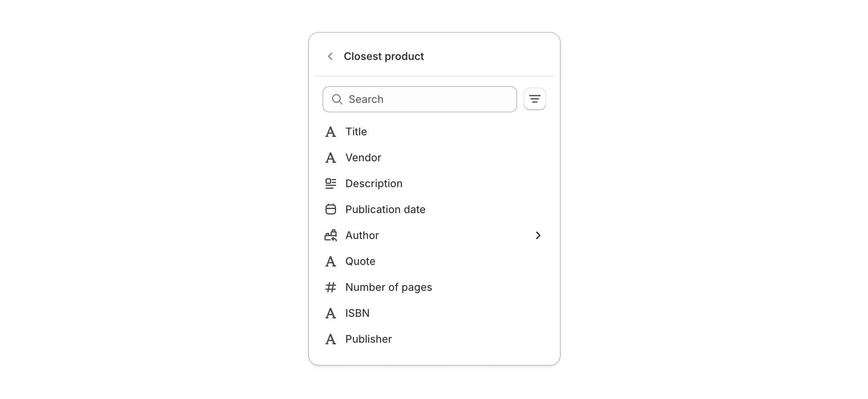Select the Quote field
The height and width of the screenshot is (399, 868).
(x=360, y=261)
